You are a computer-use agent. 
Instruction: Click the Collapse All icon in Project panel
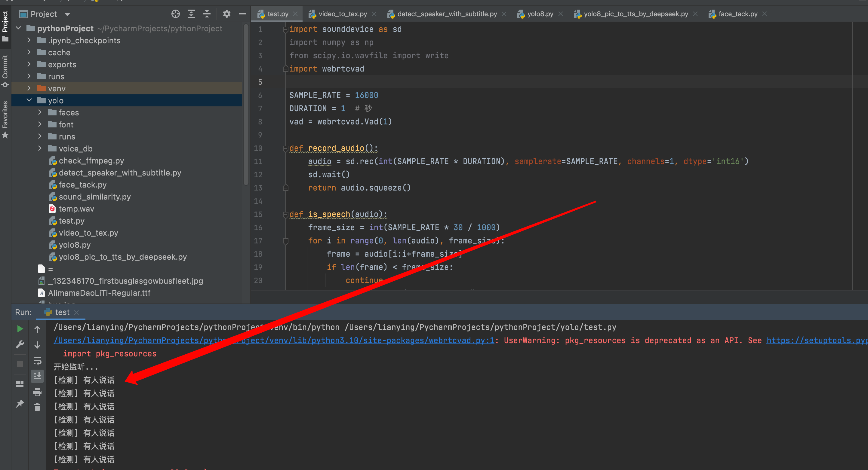(207, 14)
